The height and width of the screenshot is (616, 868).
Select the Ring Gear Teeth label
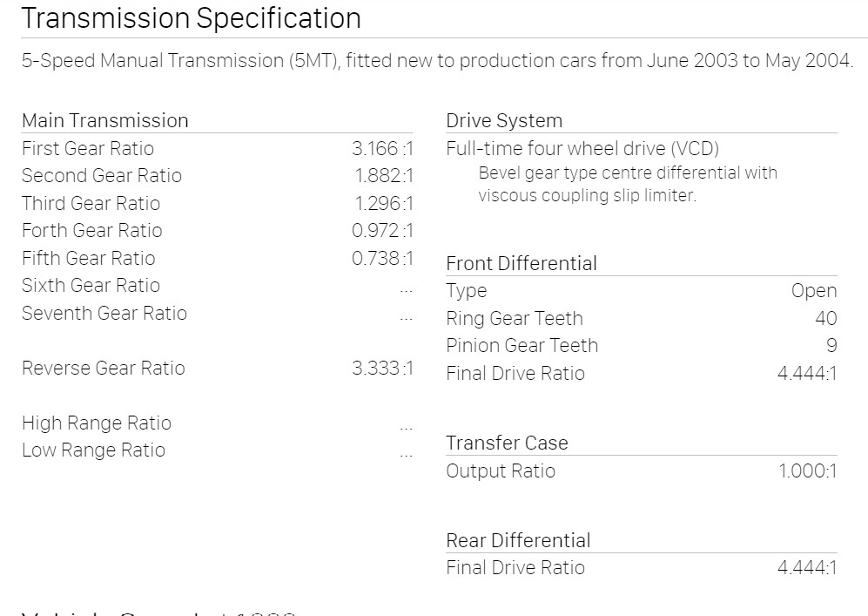click(x=514, y=318)
